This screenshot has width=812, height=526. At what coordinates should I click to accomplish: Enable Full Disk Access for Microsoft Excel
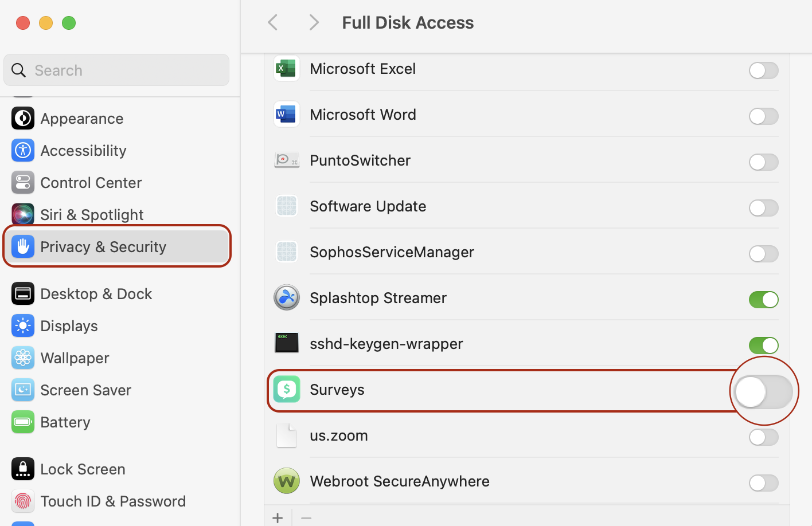click(763, 70)
